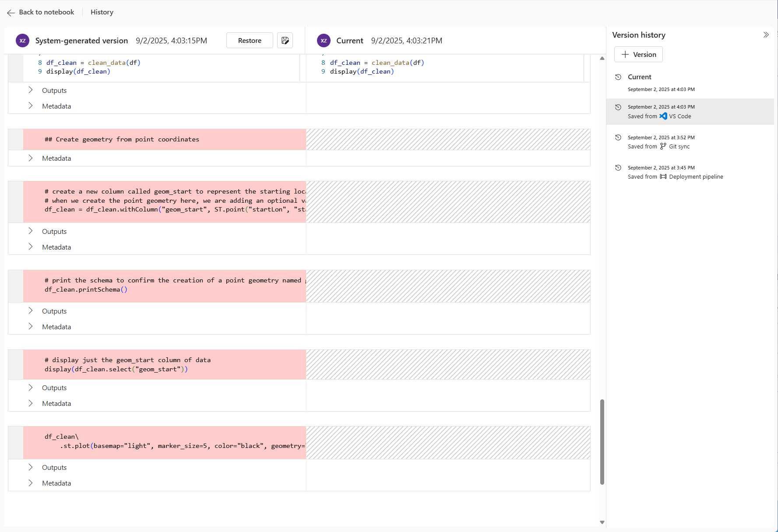Click the vertical scrollbar thumb of the diff view
The image size is (778, 532).
(602, 442)
